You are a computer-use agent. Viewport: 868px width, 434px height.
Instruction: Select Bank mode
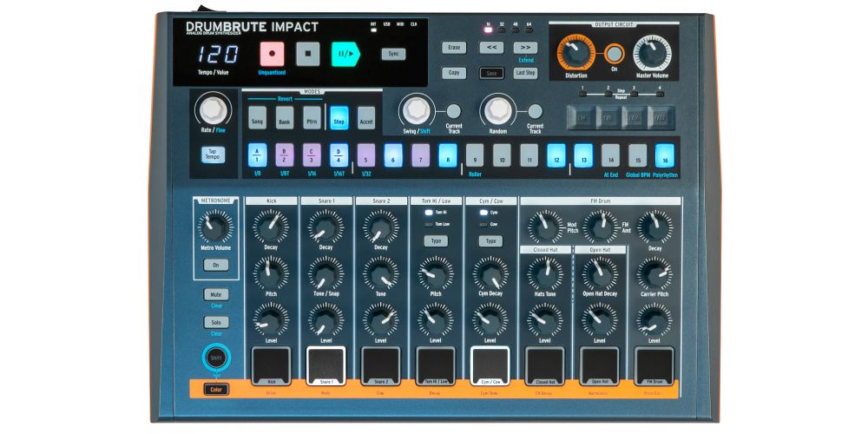[285, 117]
